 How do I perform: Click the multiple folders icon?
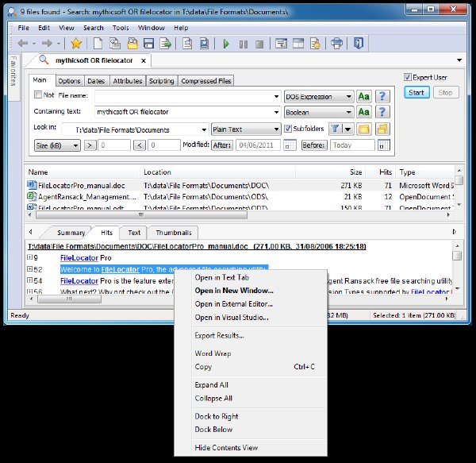[x=382, y=129]
